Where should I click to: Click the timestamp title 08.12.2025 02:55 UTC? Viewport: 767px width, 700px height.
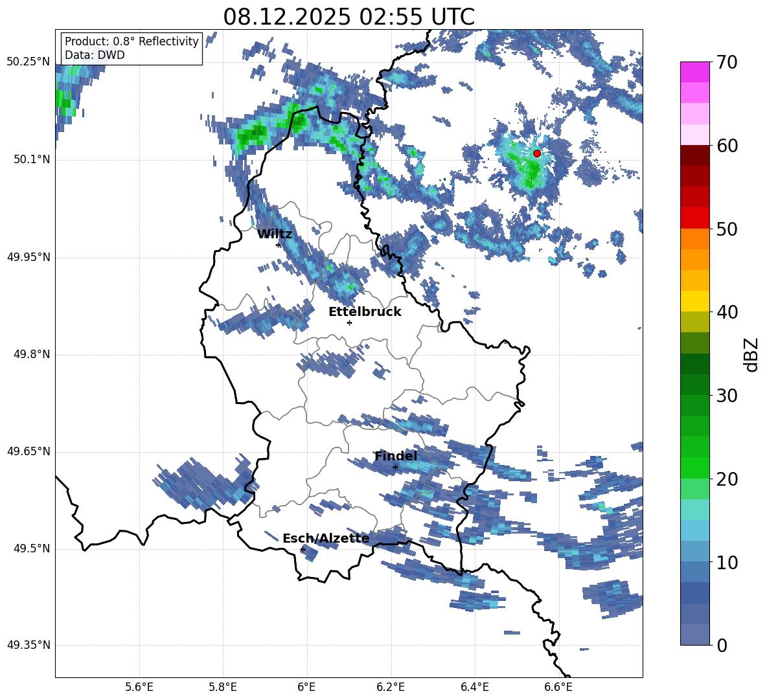pos(349,17)
